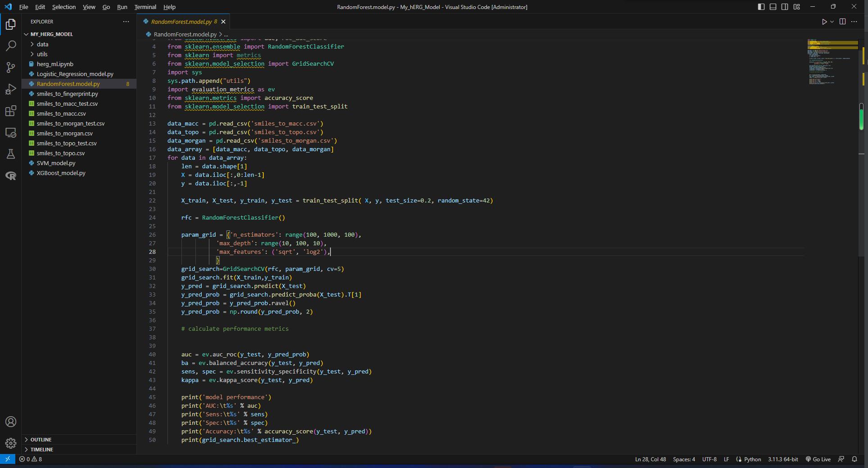868x468 pixels.
Task: Open the Testing flask view
Action: (11, 154)
